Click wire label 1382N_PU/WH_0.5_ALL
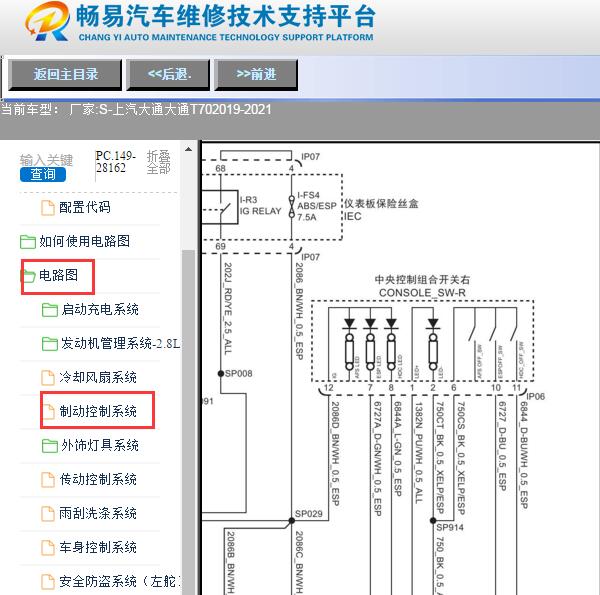 (x=419, y=452)
